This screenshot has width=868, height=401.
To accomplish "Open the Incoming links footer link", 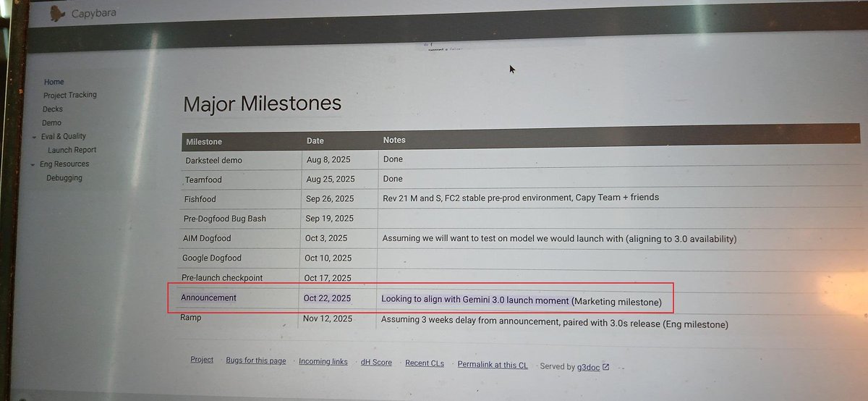I will coord(323,361).
